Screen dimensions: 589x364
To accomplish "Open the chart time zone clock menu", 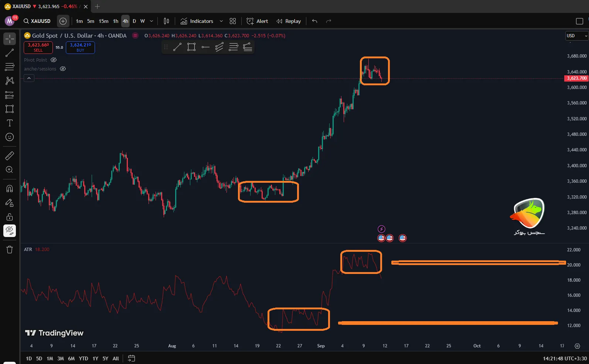I will click(565, 358).
